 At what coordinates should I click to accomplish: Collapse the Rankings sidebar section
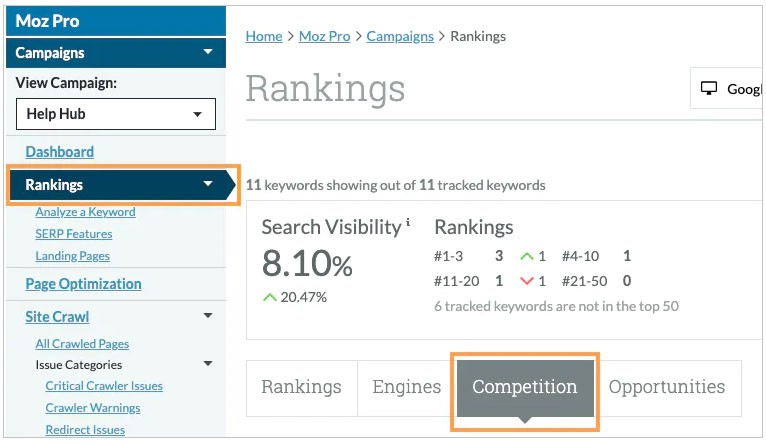pos(208,185)
